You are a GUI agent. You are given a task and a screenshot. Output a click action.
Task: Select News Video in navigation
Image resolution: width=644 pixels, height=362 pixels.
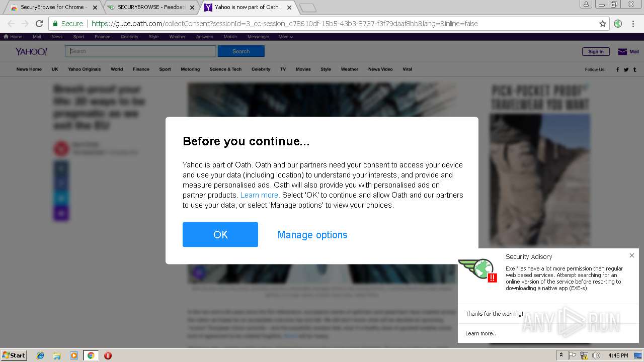(380, 69)
